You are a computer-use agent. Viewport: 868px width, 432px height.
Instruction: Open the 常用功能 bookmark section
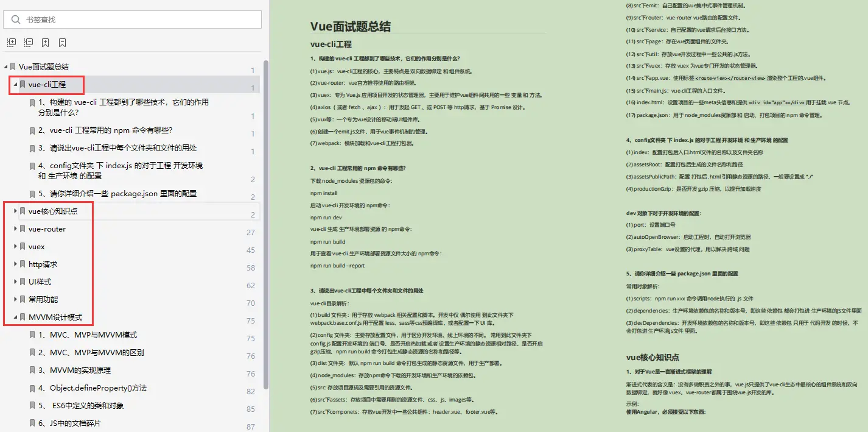[45, 300]
